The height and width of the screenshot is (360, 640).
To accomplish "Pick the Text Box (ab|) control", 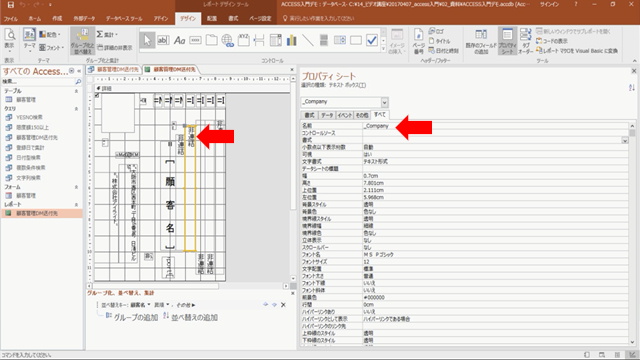I will 163,40.
